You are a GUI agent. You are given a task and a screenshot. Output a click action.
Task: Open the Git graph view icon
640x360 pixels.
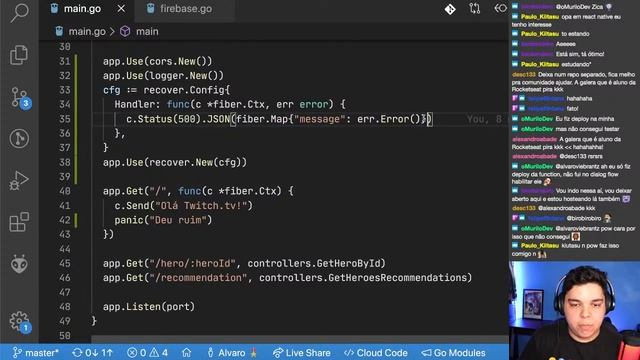click(19, 139)
